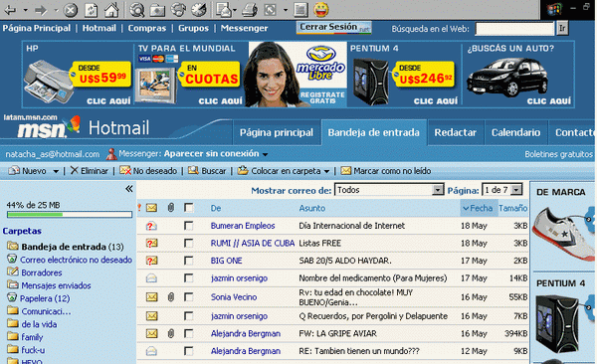The image size is (597, 364).
Task: Sort messages by the Fecha column
Action: 479,208
